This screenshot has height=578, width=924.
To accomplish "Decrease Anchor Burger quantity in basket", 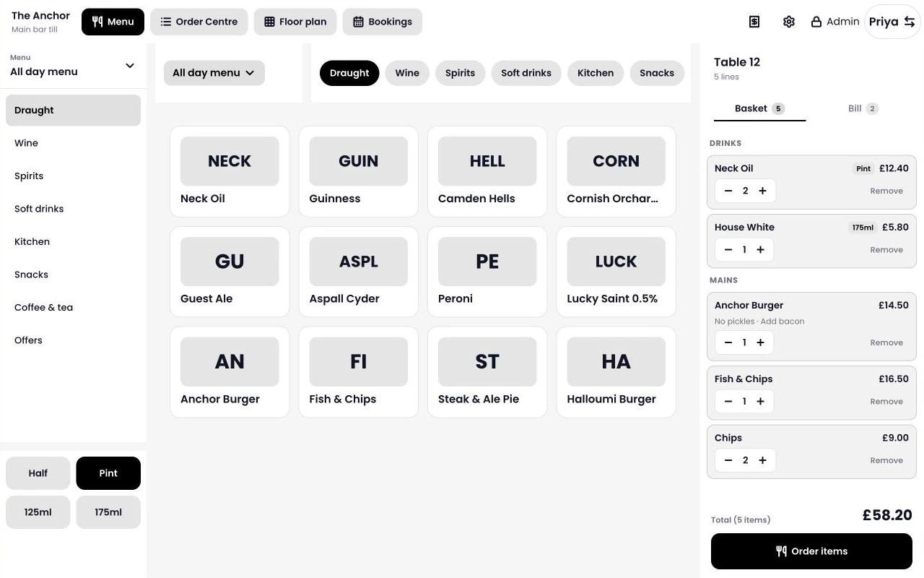I will click(728, 342).
